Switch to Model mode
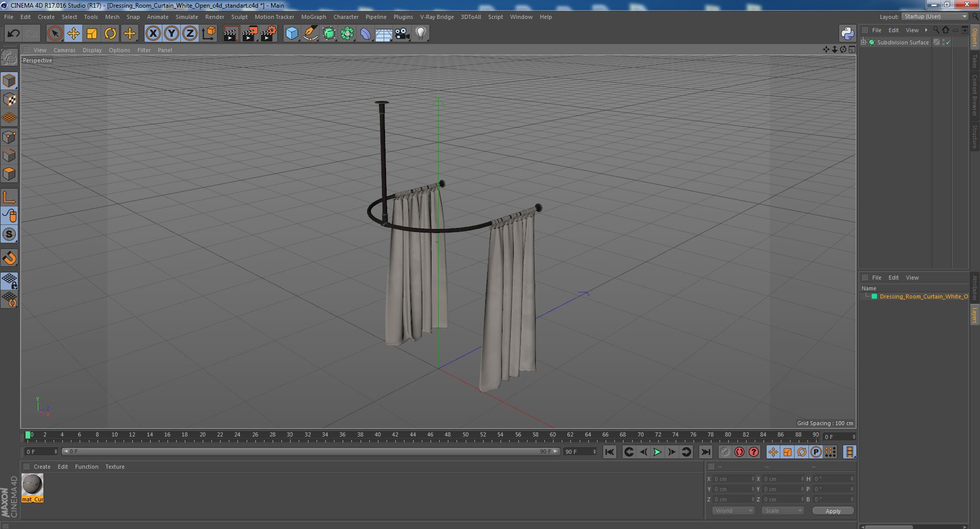This screenshot has height=529, width=980. [x=9, y=81]
